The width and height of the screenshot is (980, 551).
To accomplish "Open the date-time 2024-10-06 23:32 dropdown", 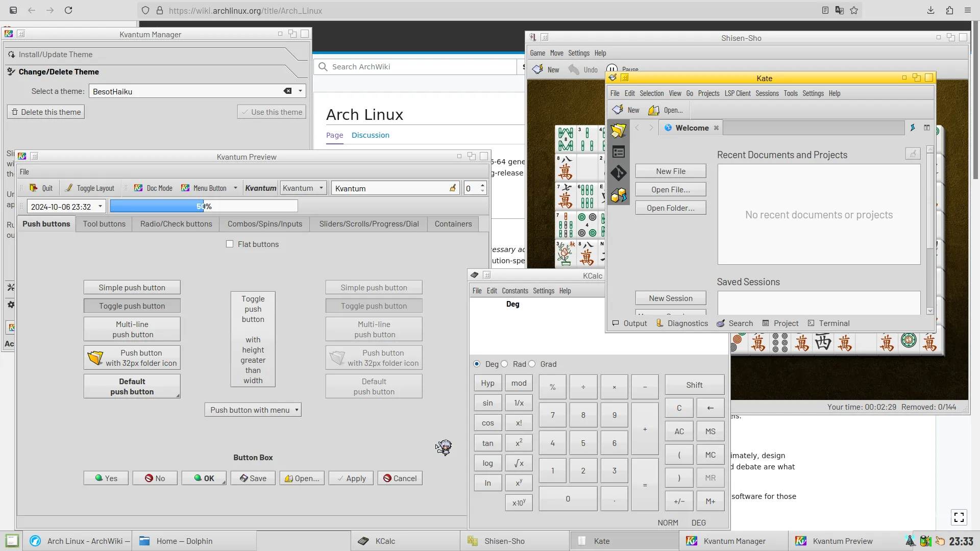I will tap(100, 207).
